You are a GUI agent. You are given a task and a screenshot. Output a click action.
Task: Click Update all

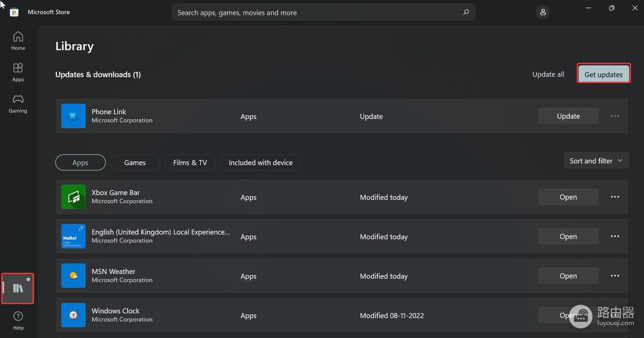click(x=548, y=74)
